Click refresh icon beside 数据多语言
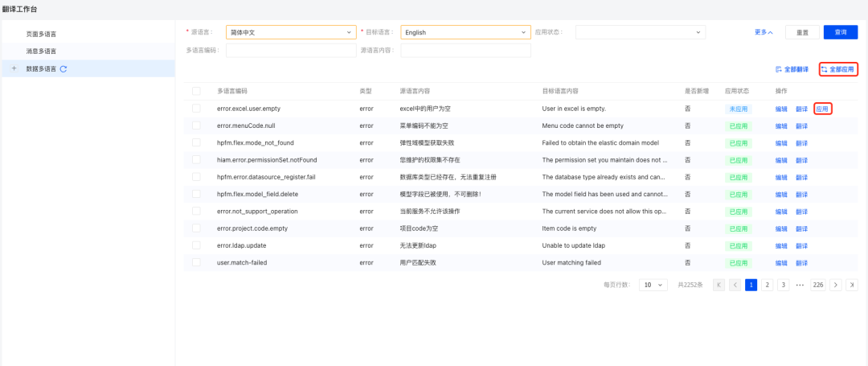 pos(63,69)
